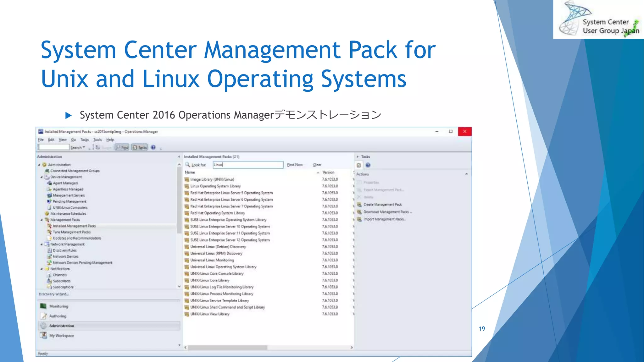Select the Pending Management icon
This screenshot has height=362, width=644.
[49, 201]
